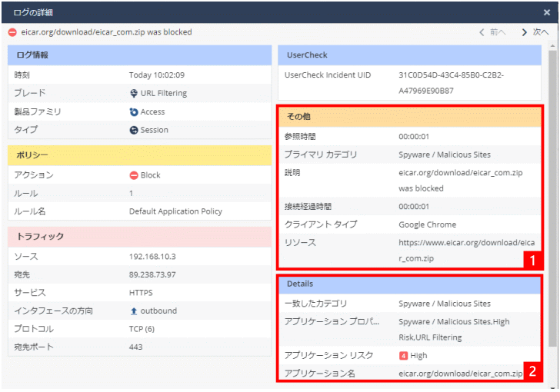Click the Access product family icon
This screenshot has height=392, width=560.
point(134,112)
